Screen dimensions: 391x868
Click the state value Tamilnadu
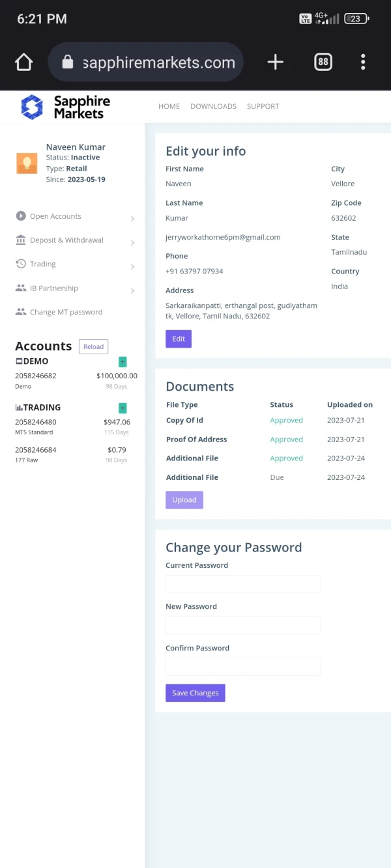point(349,252)
